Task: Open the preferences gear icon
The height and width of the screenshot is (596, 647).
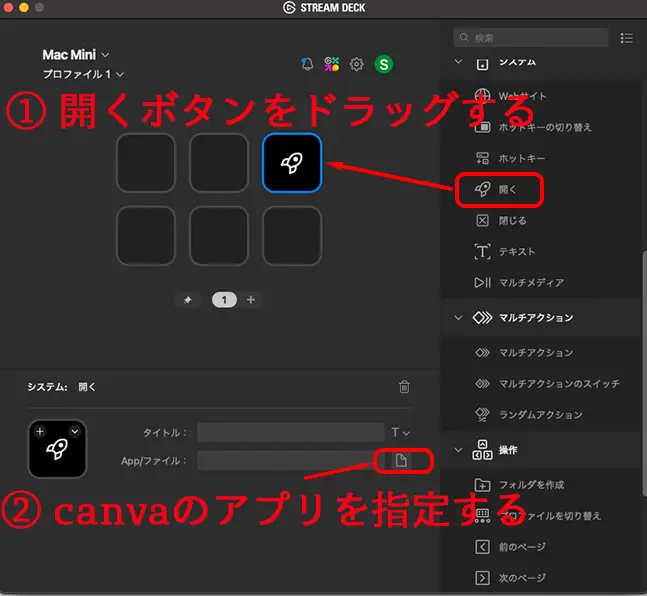Action: point(357,64)
